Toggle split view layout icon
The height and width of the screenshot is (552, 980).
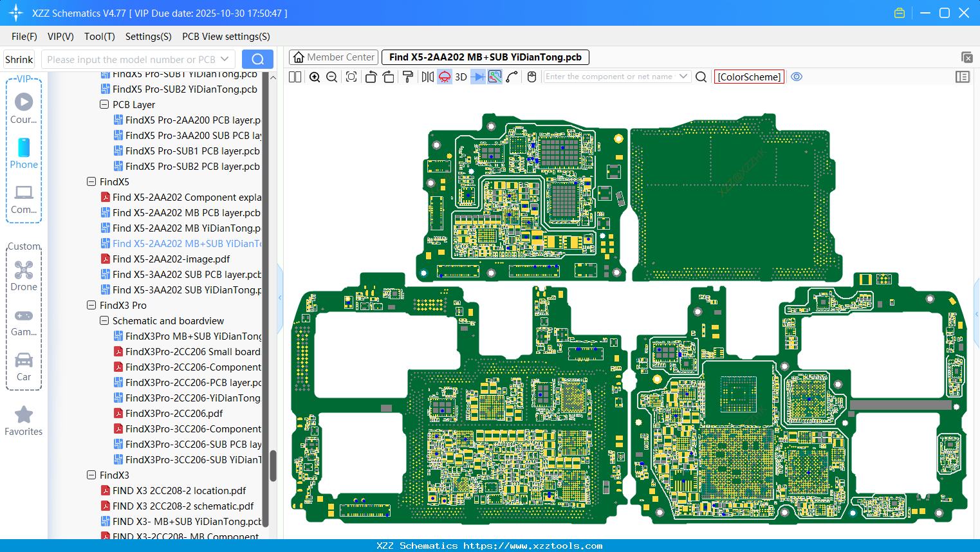[295, 77]
